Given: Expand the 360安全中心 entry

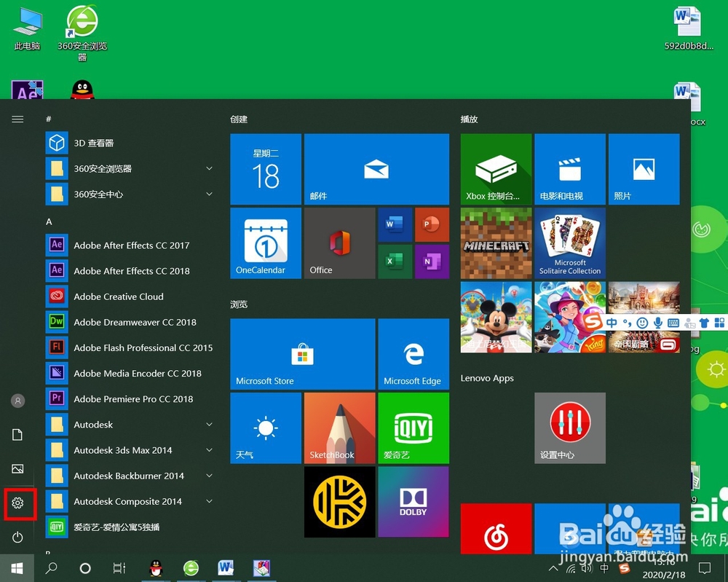Looking at the screenshot, I should point(209,194).
